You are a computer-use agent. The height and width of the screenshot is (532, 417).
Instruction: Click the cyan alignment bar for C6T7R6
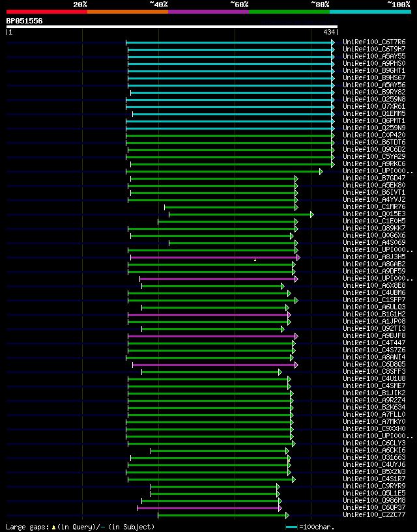pos(230,42)
